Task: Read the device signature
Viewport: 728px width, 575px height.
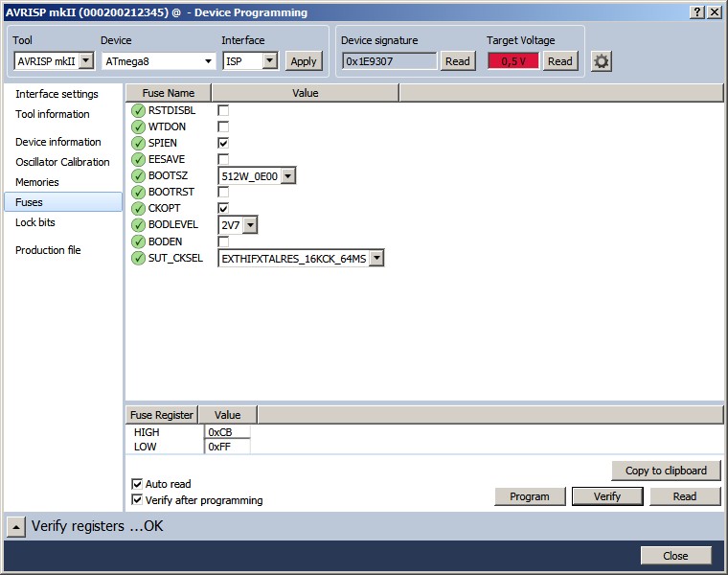Action: (458, 61)
